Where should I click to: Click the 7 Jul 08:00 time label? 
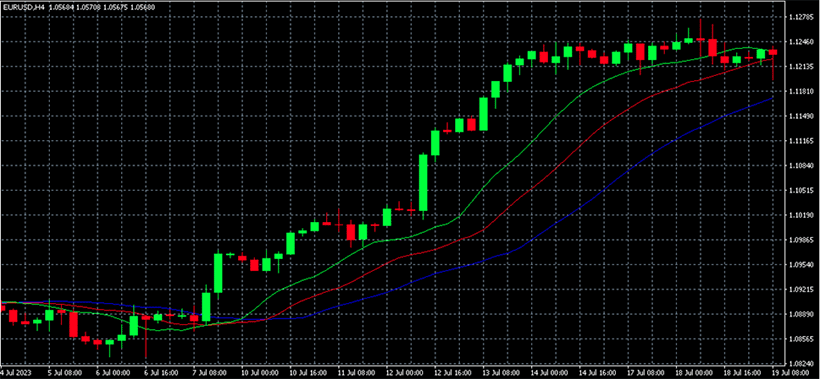coord(210,374)
